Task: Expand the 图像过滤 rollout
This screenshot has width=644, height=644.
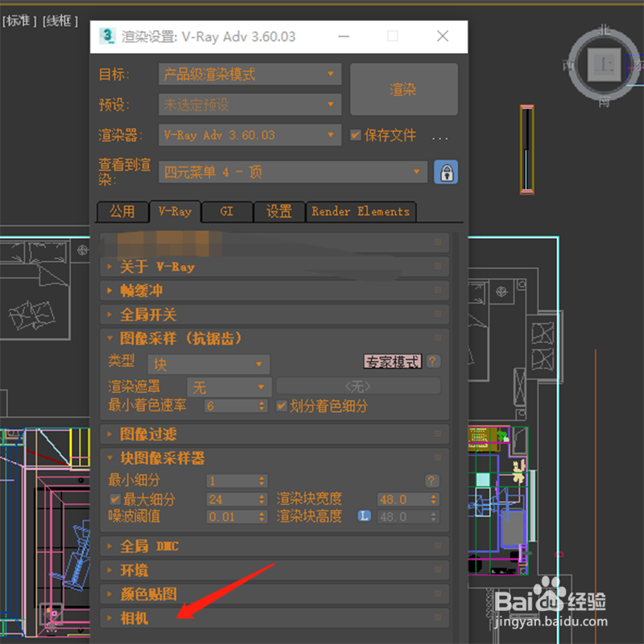Action: (x=275, y=434)
